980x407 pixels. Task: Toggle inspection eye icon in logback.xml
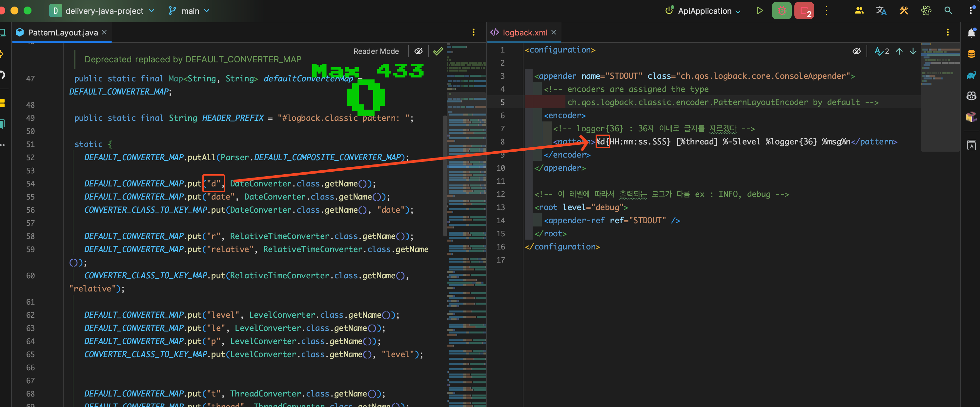tap(856, 51)
